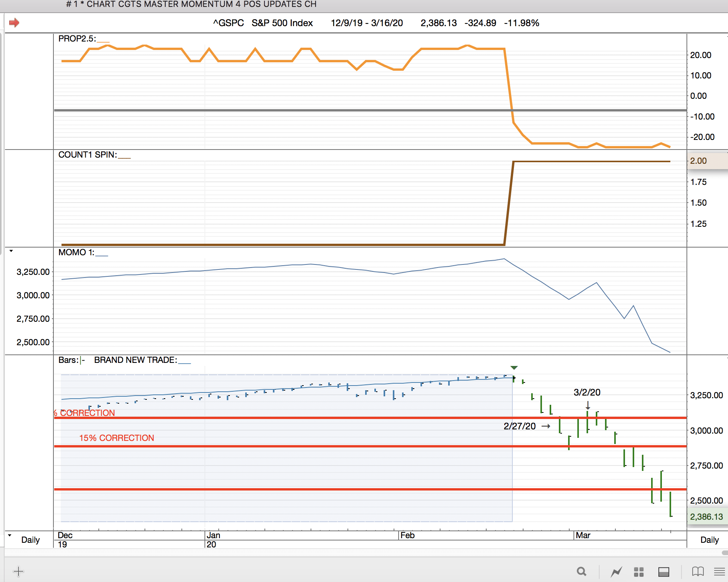This screenshot has width=728, height=582.
Task: Select the 3/2/20 date annotation
Action: click(x=587, y=392)
